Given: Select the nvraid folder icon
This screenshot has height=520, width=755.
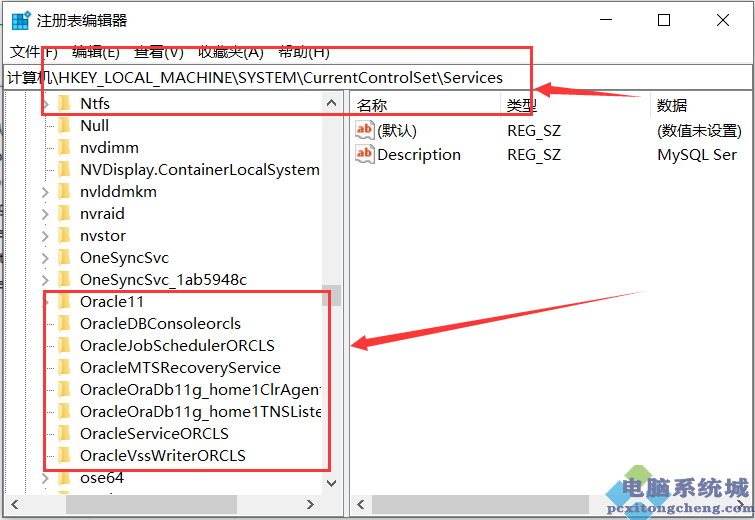Looking at the screenshot, I should [x=64, y=213].
